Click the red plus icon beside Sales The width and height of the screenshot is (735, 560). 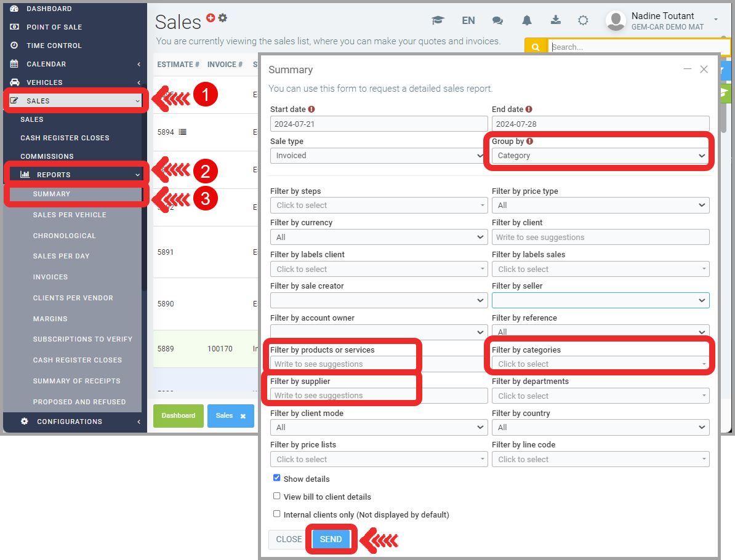[211, 18]
